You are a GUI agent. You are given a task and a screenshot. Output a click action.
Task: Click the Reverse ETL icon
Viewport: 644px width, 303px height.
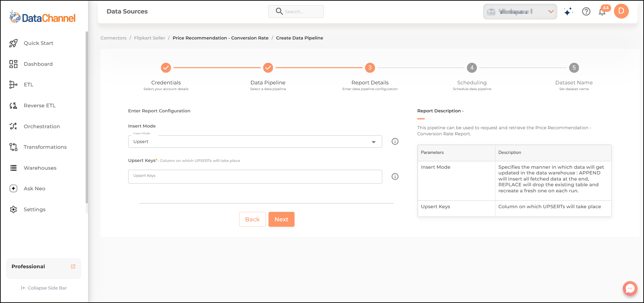tap(13, 106)
